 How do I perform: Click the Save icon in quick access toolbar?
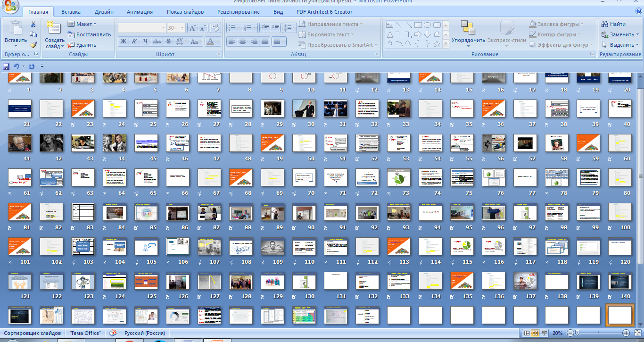click(7, 67)
